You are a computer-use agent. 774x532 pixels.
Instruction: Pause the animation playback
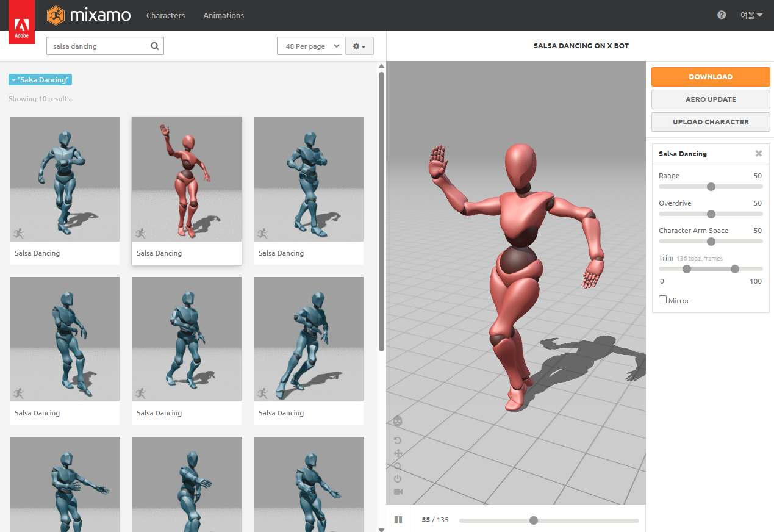pos(398,520)
